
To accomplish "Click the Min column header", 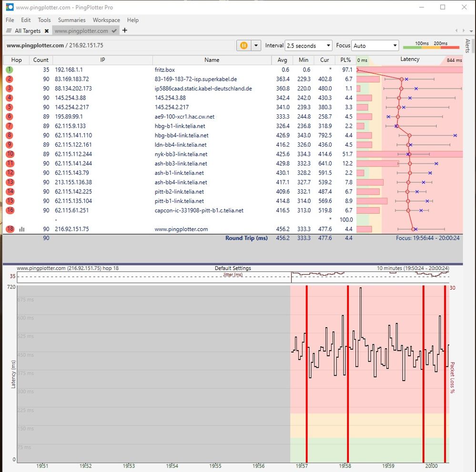I will click(303, 60).
